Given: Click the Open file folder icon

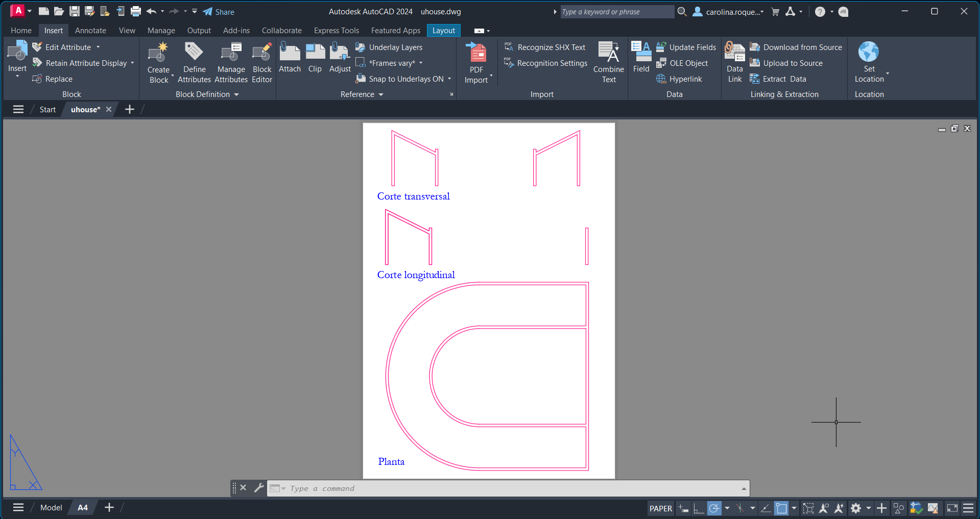Looking at the screenshot, I should (x=59, y=11).
